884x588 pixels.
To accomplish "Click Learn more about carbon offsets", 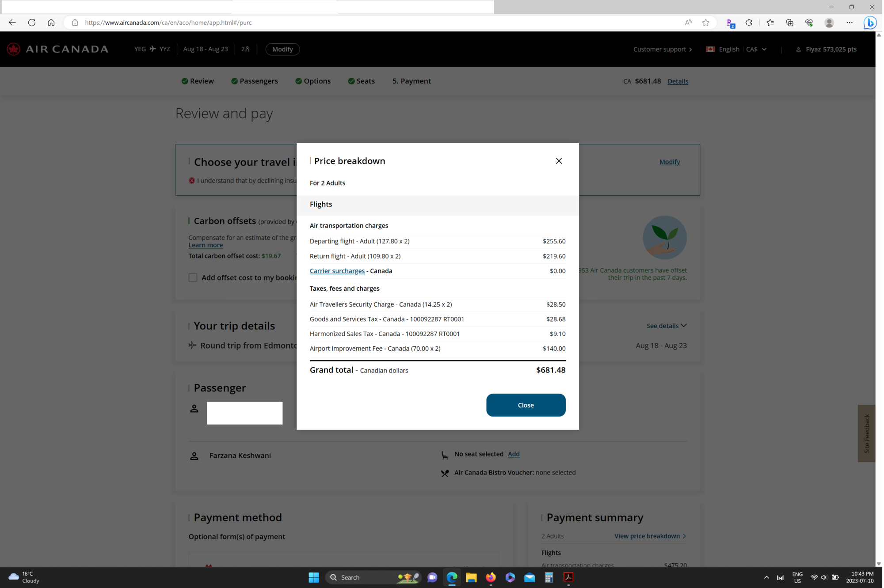I will tap(205, 245).
